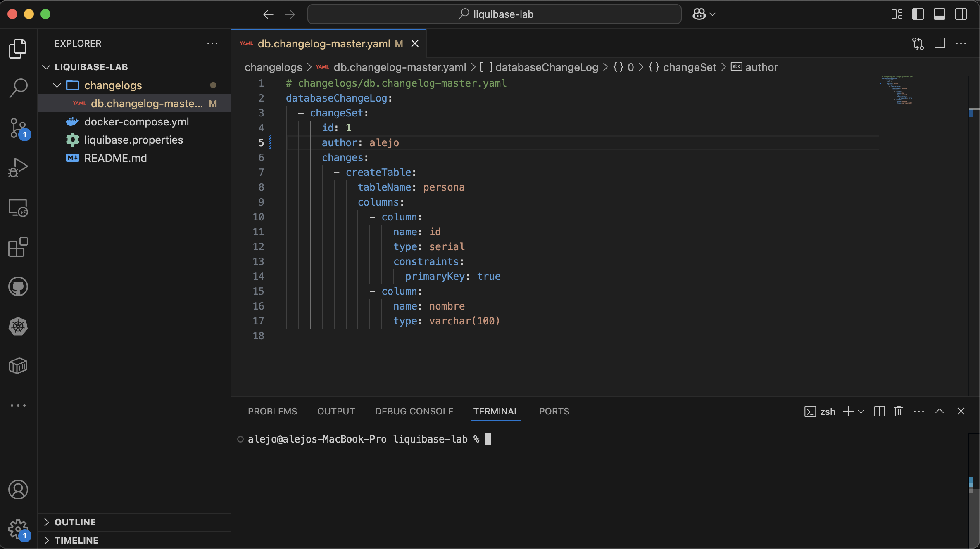
Task: Open db.changelog-master.yaml in the file tree
Action: (134, 103)
